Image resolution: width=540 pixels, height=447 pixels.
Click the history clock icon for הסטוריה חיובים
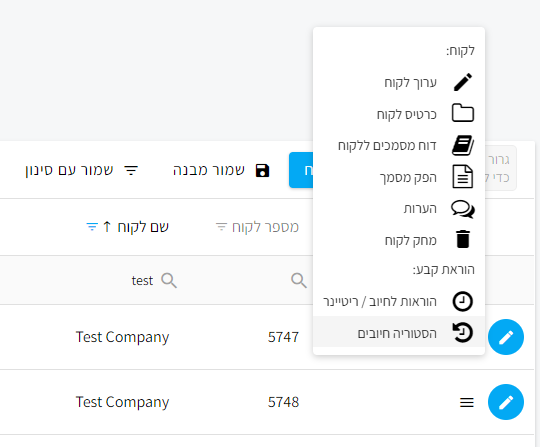tap(463, 333)
